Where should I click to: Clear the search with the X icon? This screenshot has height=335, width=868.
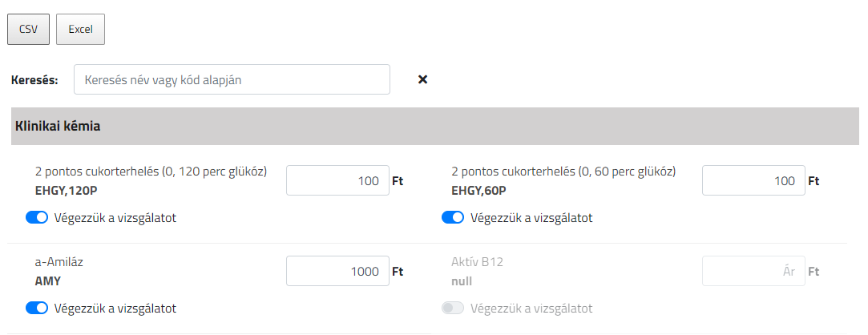423,79
